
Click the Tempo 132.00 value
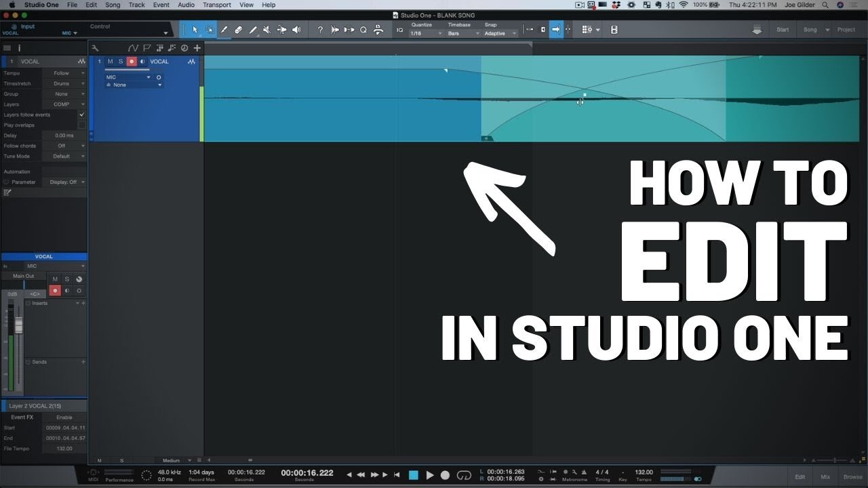(x=644, y=472)
